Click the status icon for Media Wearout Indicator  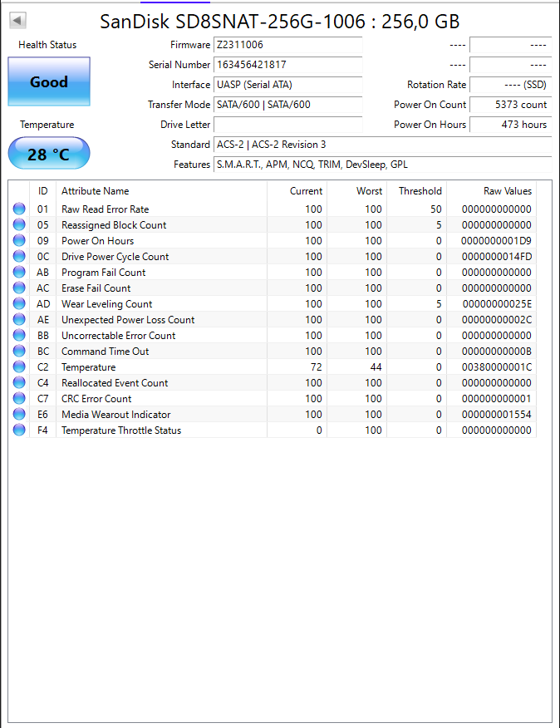click(19, 414)
